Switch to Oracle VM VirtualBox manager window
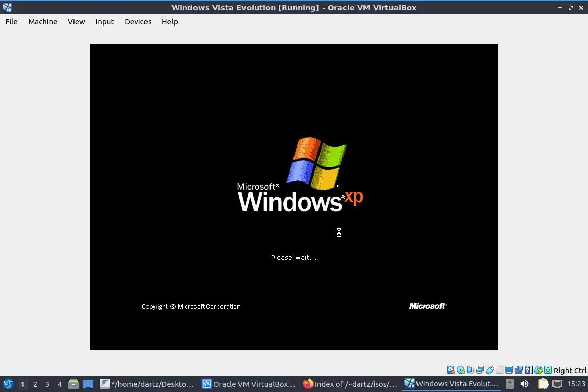 (x=248, y=384)
